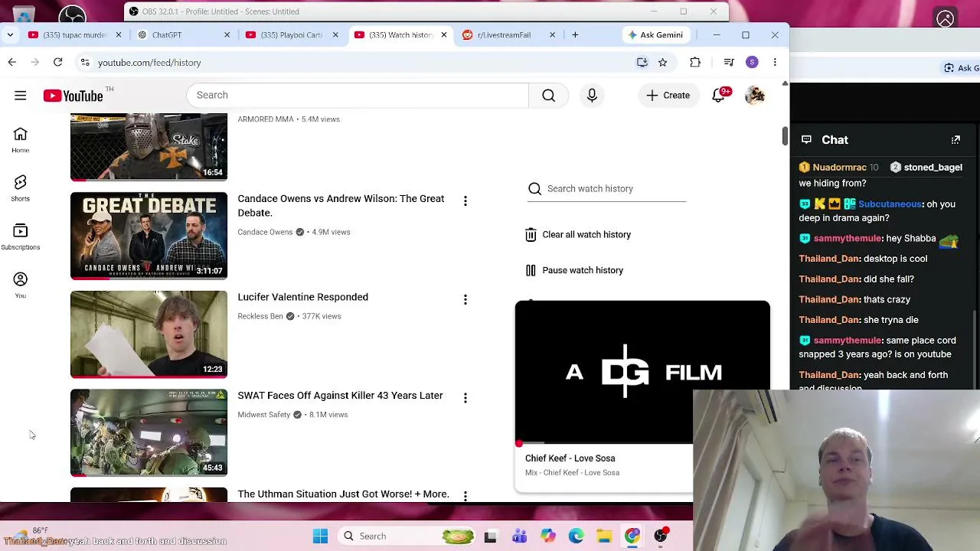Image resolution: width=980 pixels, height=551 pixels.
Task: Clear all watch history
Action: [578, 235]
